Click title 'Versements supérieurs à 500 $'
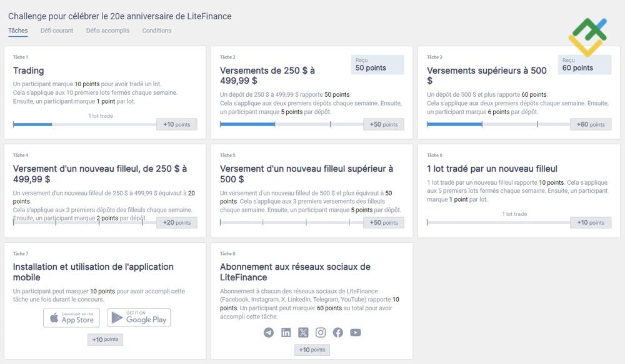The width and height of the screenshot is (625, 364). (x=487, y=76)
